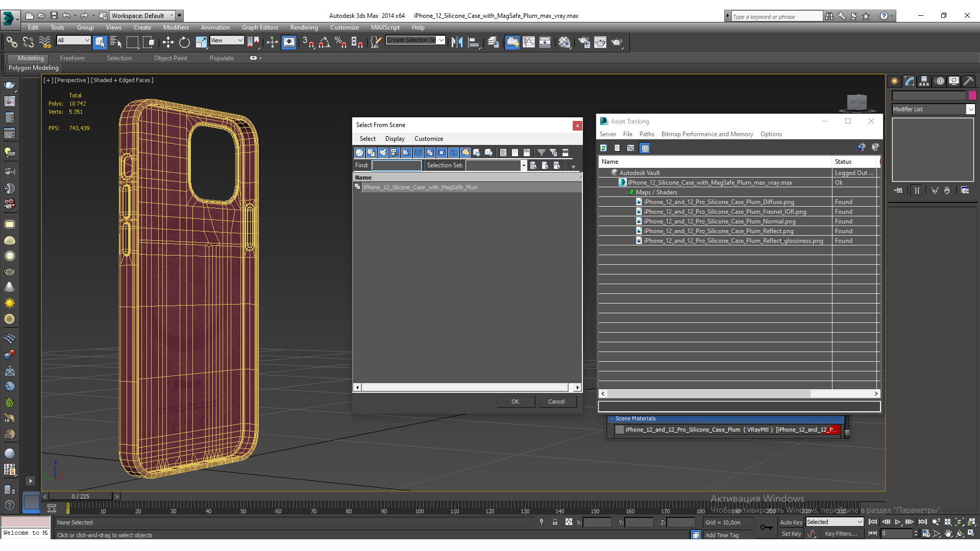The image size is (980, 551).
Task: Open Paths menu in Asset Tracking
Action: pos(647,134)
